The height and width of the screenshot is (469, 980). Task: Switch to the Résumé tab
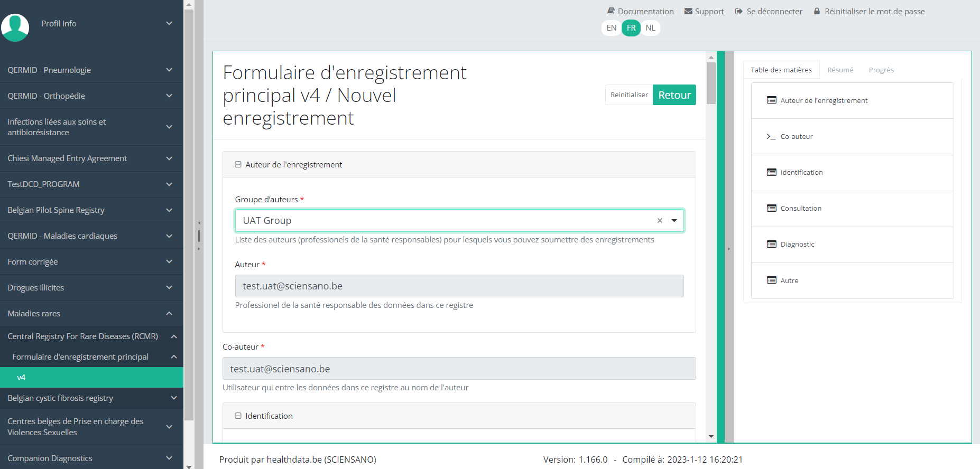point(840,70)
